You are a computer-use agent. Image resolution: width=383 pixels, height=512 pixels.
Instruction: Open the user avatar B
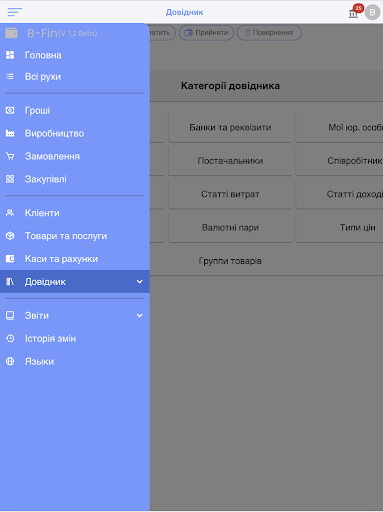tap(372, 13)
